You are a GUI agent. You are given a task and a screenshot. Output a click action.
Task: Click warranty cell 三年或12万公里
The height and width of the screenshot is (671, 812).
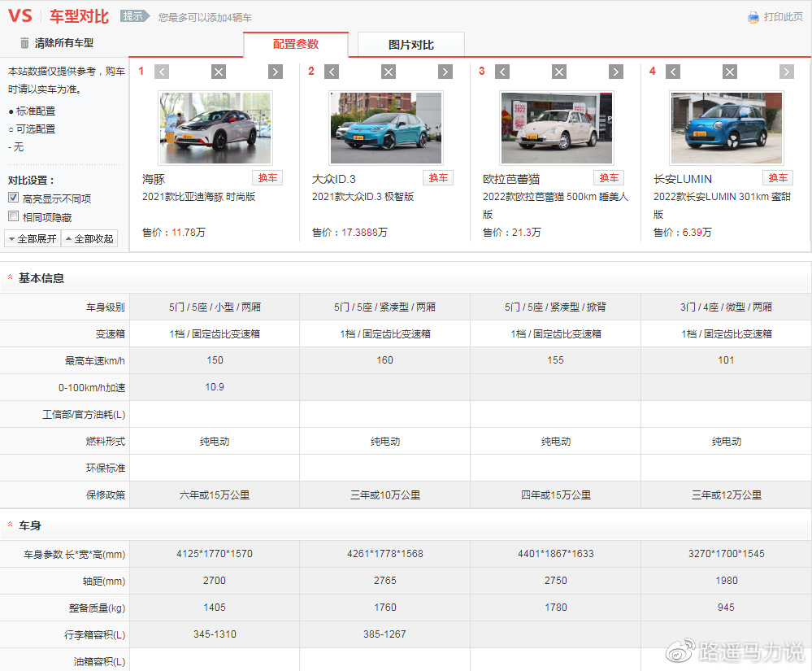727,495
